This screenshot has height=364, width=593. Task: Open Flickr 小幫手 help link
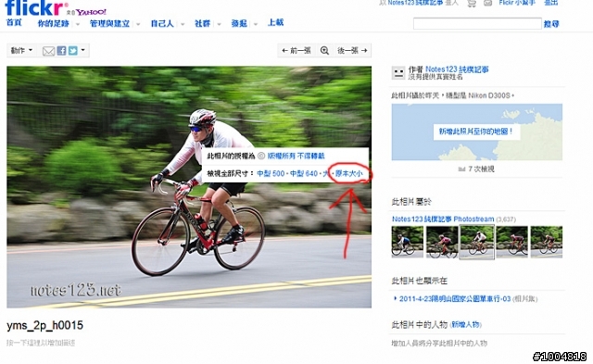tap(517, 3)
